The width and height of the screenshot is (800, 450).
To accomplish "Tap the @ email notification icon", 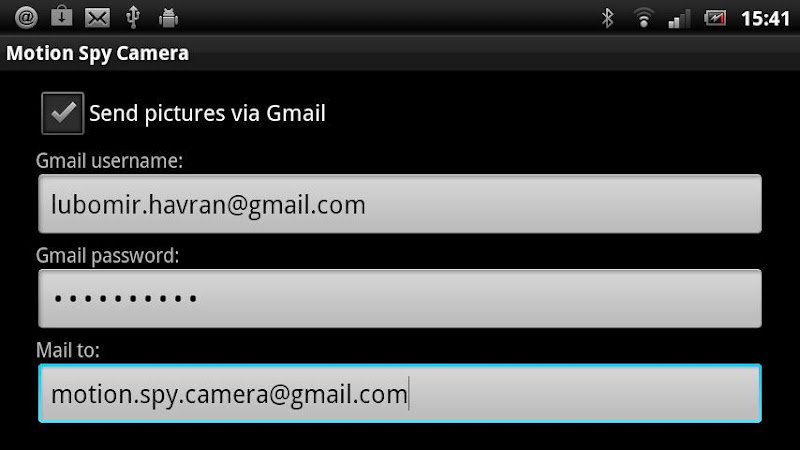I will [26, 18].
